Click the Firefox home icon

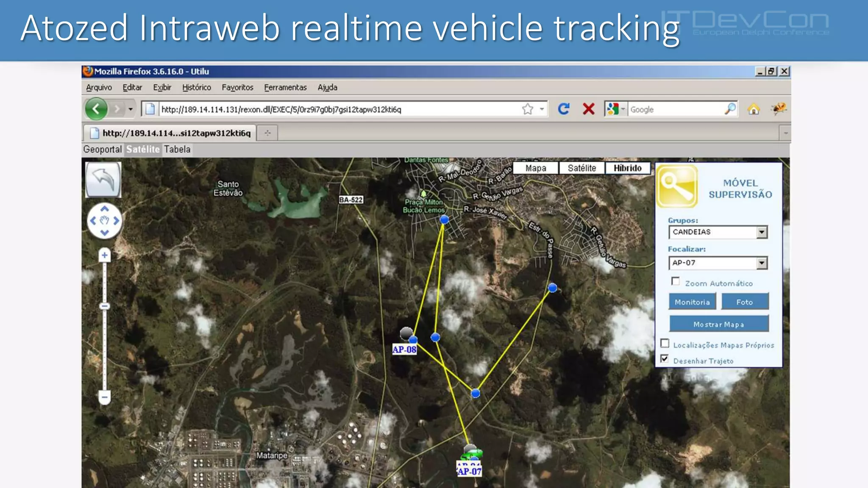point(754,109)
